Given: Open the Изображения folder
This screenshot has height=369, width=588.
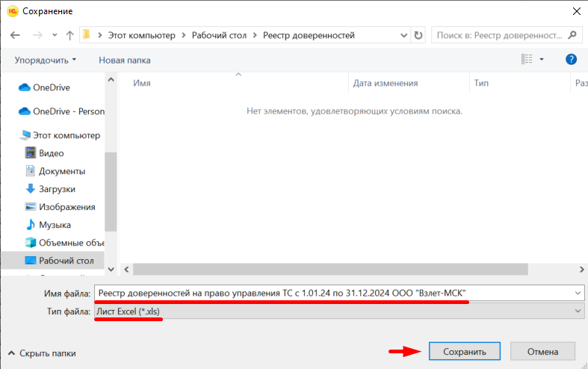Looking at the screenshot, I should click(x=66, y=207).
